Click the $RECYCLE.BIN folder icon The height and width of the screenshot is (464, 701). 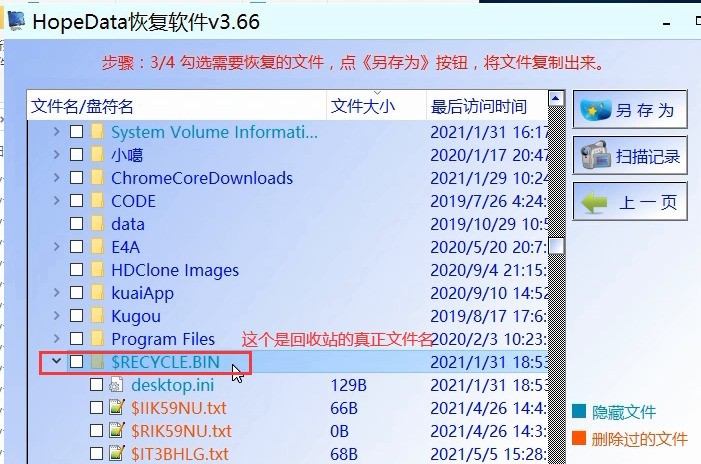pos(97,362)
